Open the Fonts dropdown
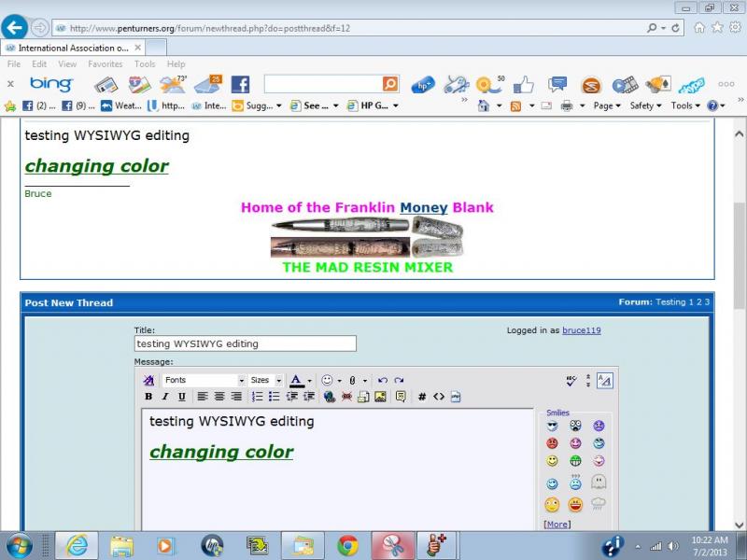Screen dimensions: 747x560 pyautogui.click(x=204, y=381)
